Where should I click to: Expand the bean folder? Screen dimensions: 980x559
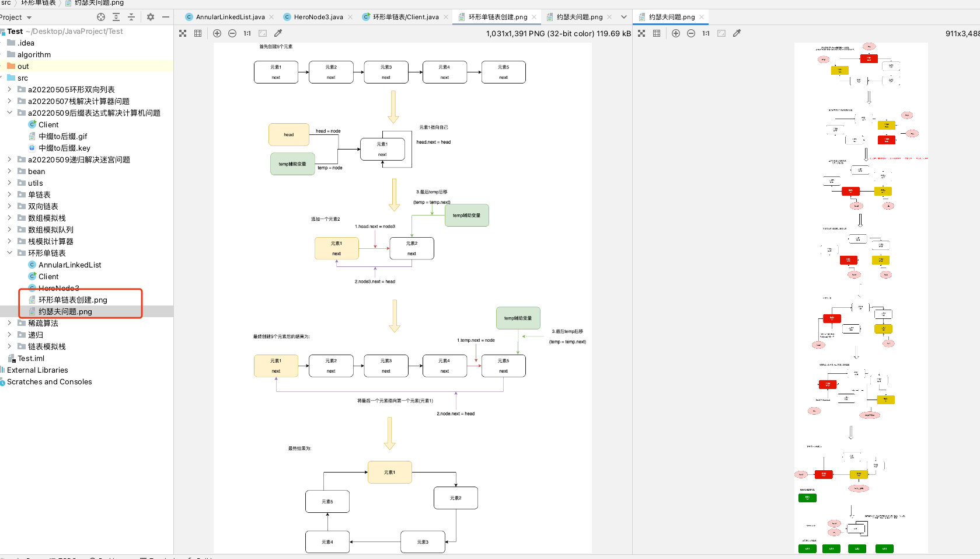tap(9, 171)
